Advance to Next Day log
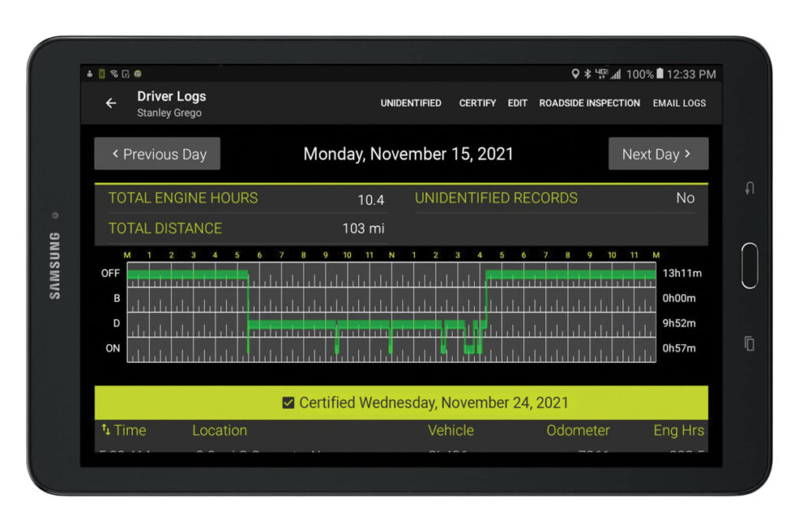The height and width of the screenshot is (532, 799). coord(658,154)
